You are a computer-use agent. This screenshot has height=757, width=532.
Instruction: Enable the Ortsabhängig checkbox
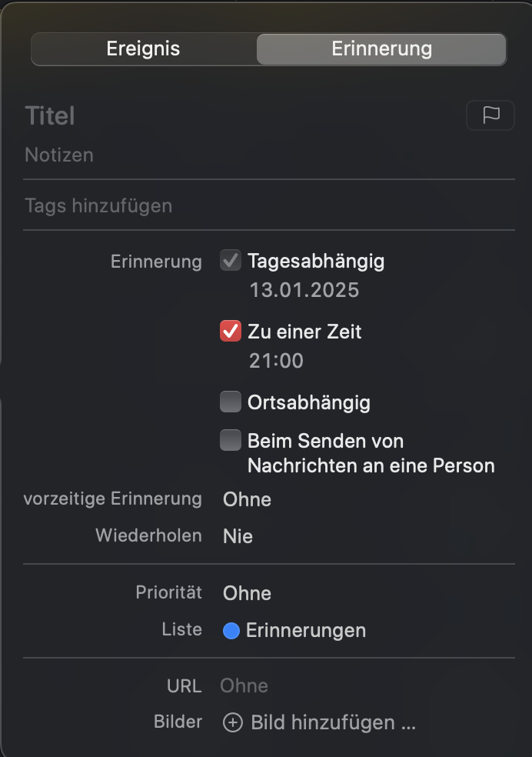click(231, 402)
